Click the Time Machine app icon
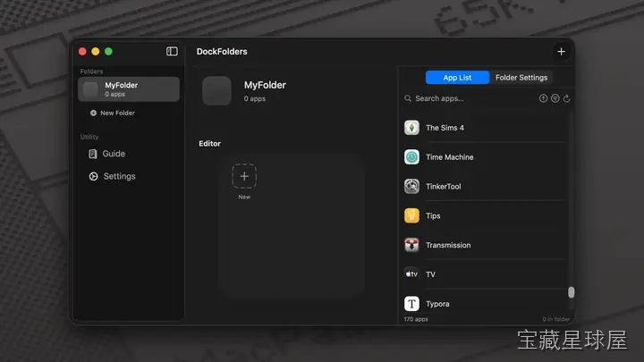644x362 pixels. (x=411, y=156)
